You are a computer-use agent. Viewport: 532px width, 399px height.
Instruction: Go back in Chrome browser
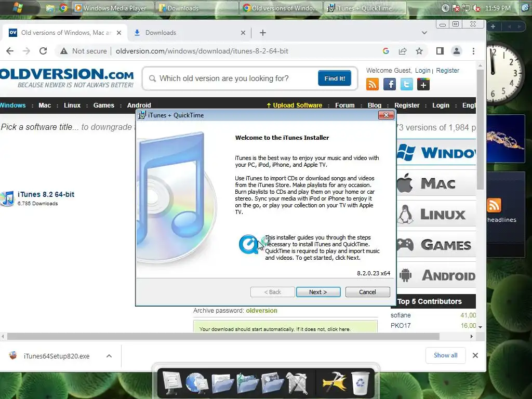[x=10, y=51]
